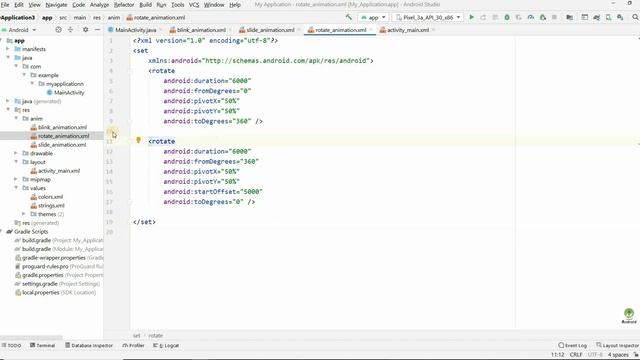Viewport: 640px width, 360px height.
Task: Collapse the layout folder arrow
Action: [16, 162]
